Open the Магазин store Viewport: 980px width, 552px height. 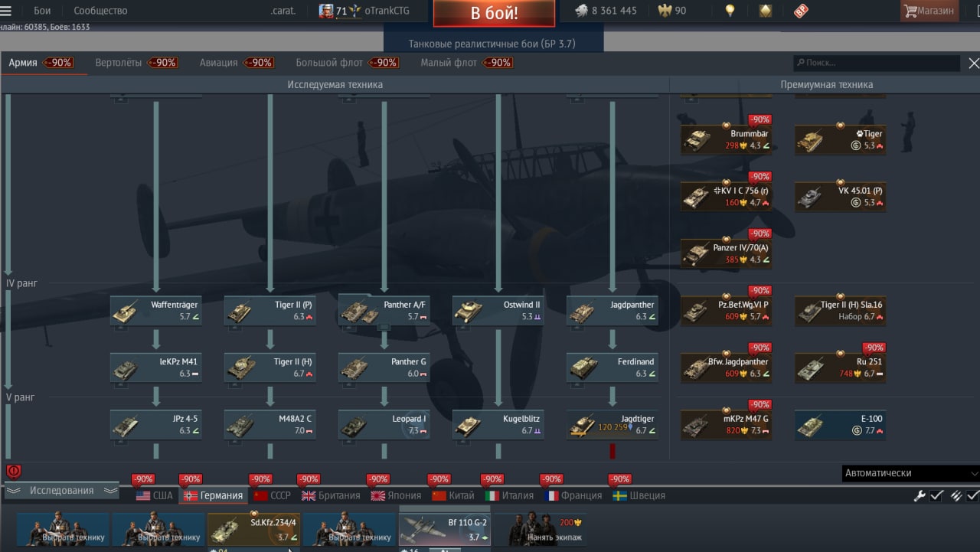point(929,11)
